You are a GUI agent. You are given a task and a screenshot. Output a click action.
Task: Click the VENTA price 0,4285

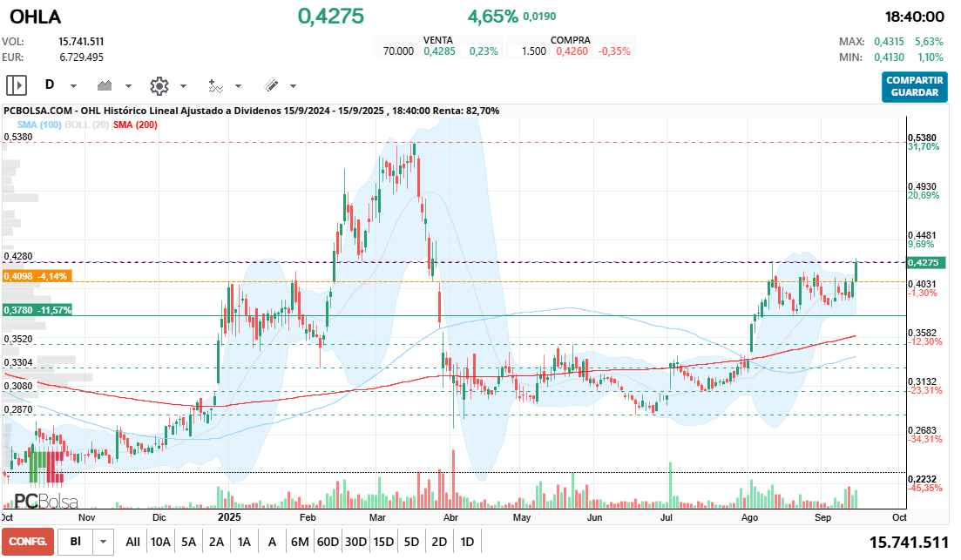[x=439, y=51]
